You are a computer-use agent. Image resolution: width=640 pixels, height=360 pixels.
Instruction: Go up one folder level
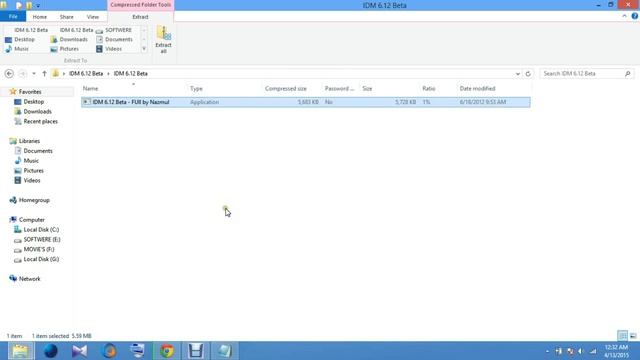[44, 74]
